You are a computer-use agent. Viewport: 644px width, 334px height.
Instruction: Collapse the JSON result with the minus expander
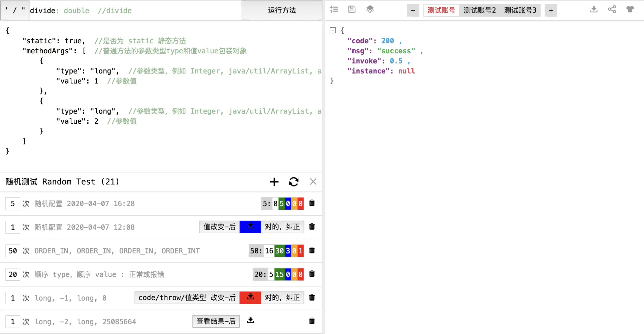(333, 30)
